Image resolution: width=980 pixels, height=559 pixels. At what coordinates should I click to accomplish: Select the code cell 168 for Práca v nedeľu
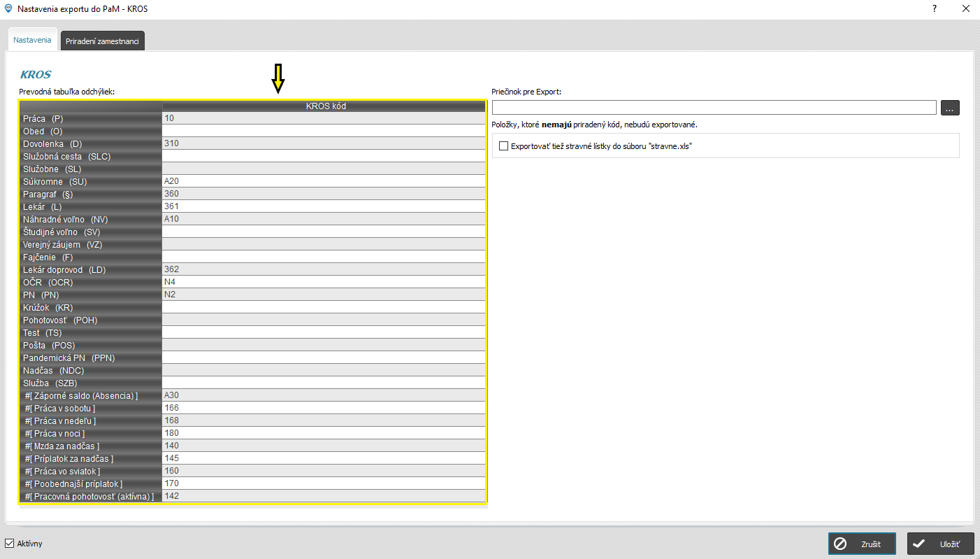pyautogui.click(x=324, y=420)
